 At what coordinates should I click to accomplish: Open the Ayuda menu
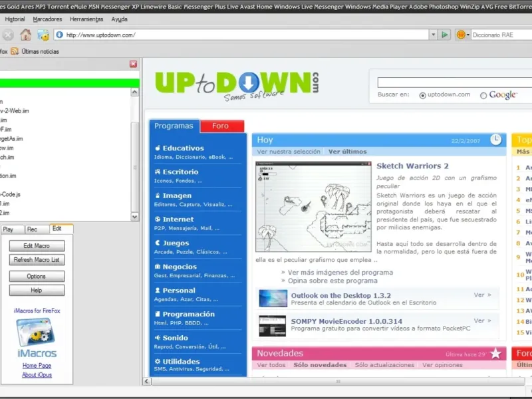coord(120,19)
